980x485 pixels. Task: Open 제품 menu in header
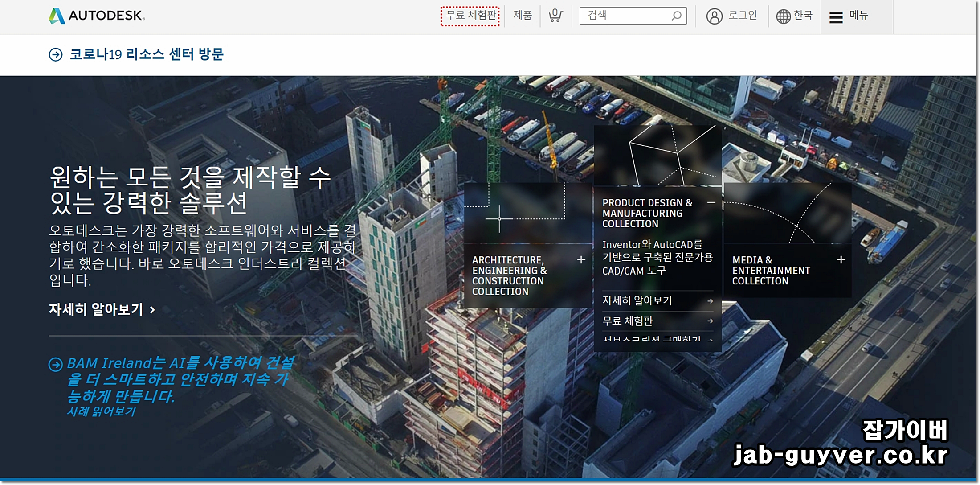[523, 16]
